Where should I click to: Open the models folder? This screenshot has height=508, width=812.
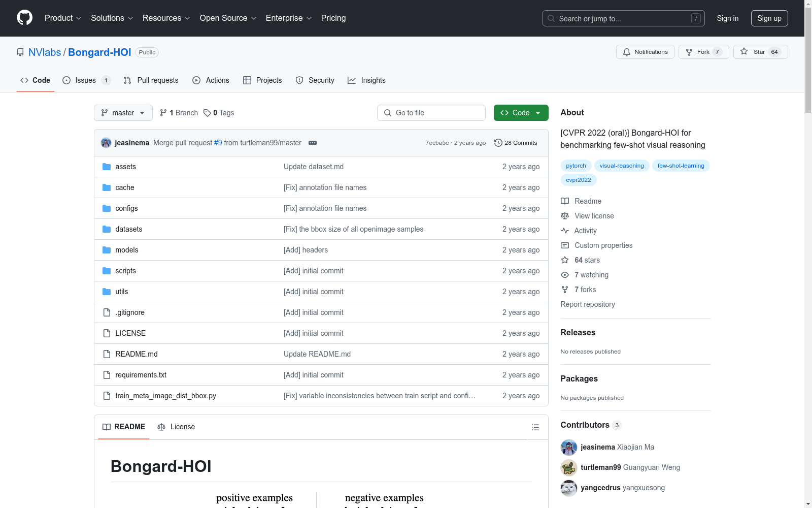click(x=127, y=250)
